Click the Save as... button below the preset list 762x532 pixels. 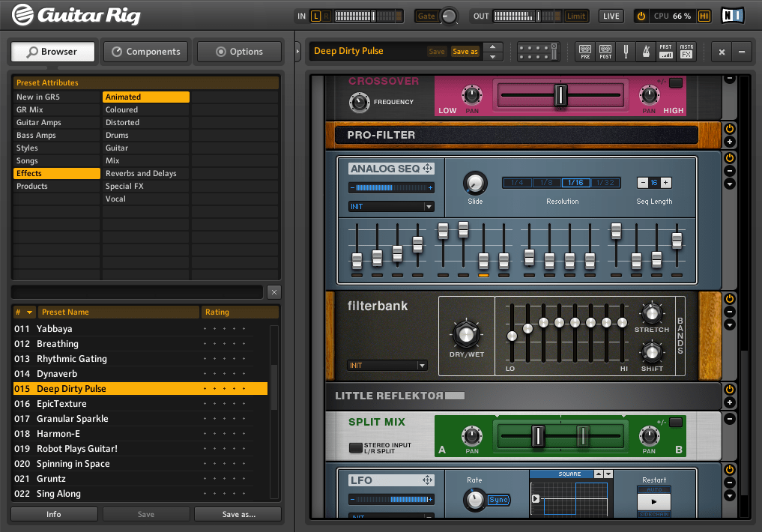(238, 514)
